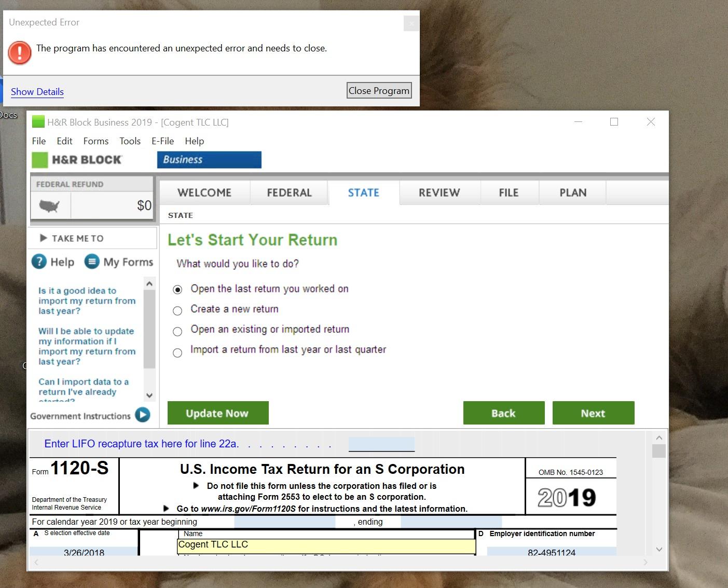Open the File menu
Image resolution: width=728 pixels, height=588 pixels.
pyautogui.click(x=39, y=141)
